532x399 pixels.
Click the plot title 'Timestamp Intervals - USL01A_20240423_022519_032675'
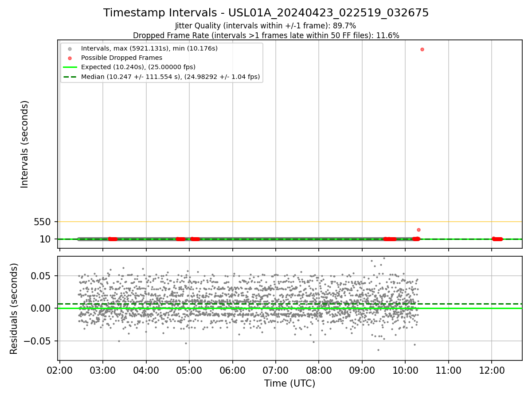(266, 13)
